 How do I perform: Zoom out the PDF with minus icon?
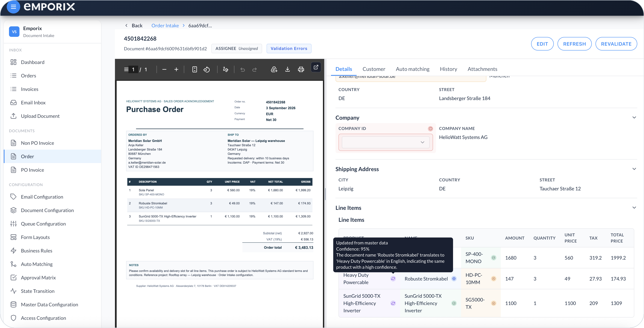click(x=164, y=69)
